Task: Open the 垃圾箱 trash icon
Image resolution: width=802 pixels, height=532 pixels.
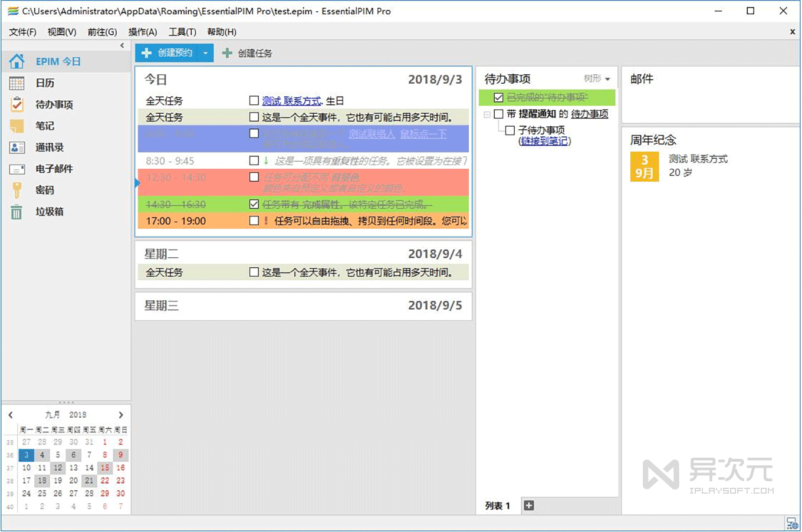Action: point(17,212)
